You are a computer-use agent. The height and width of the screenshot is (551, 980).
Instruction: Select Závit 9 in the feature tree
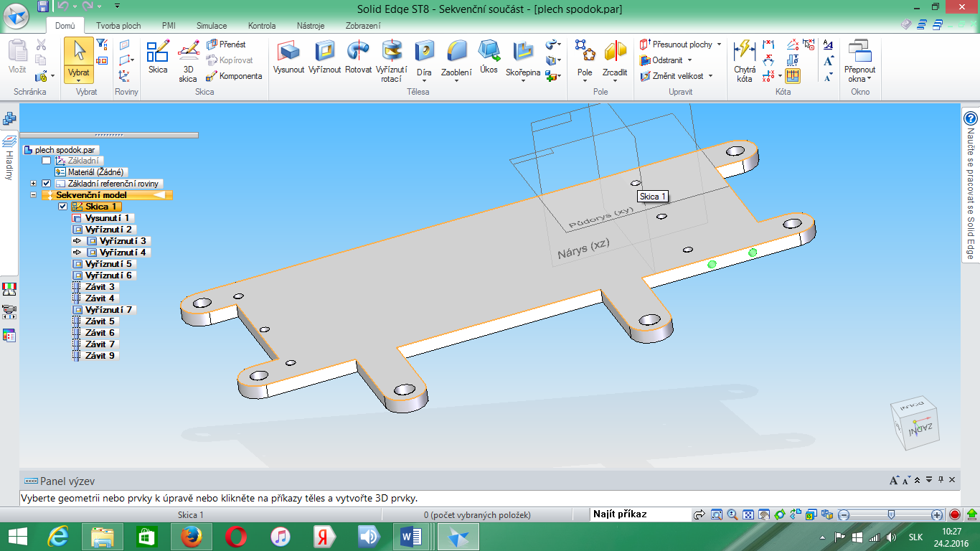[x=95, y=356]
